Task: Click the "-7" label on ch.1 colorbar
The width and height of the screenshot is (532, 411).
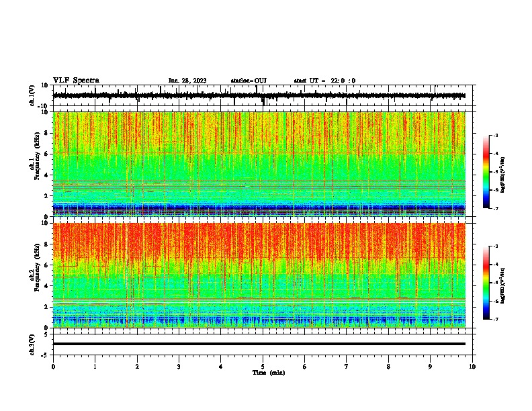Action: click(x=496, y=208)
